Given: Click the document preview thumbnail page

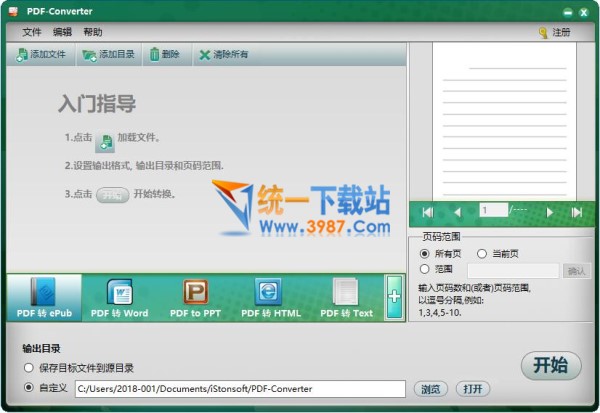Looking at the screenshot, I should 504,121.
